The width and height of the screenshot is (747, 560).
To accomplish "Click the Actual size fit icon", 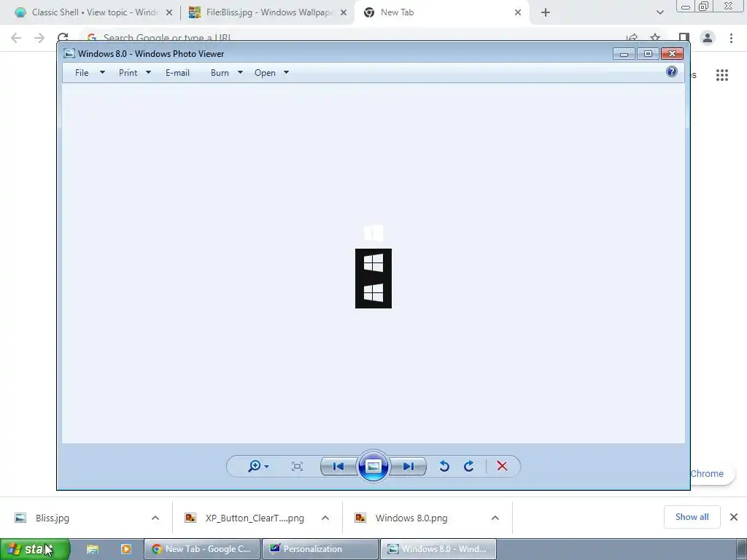I will tap(297, 466).
